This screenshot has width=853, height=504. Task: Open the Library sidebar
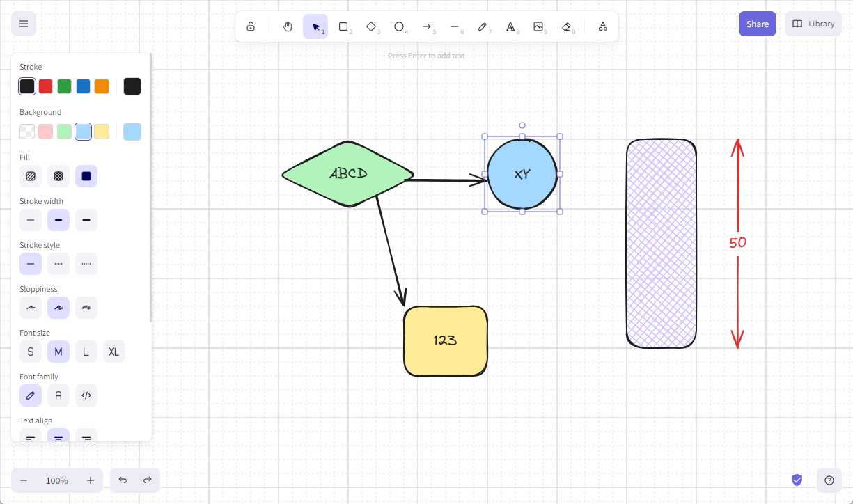click(813, 24)
